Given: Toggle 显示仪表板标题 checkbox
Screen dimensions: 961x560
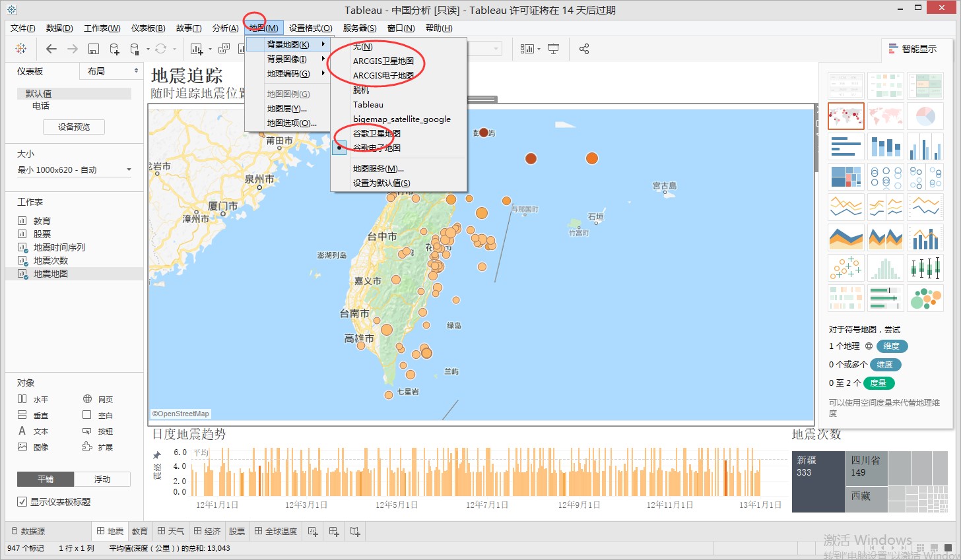Looking at the screenshot, I should point(22,502).
